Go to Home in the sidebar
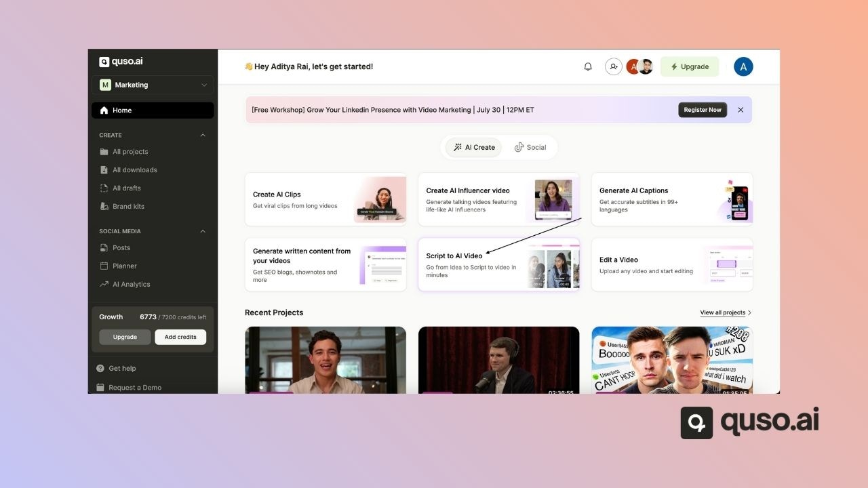The width and height of the screenshot is (868, 488). pyautogui.click(x=153, y=110)
